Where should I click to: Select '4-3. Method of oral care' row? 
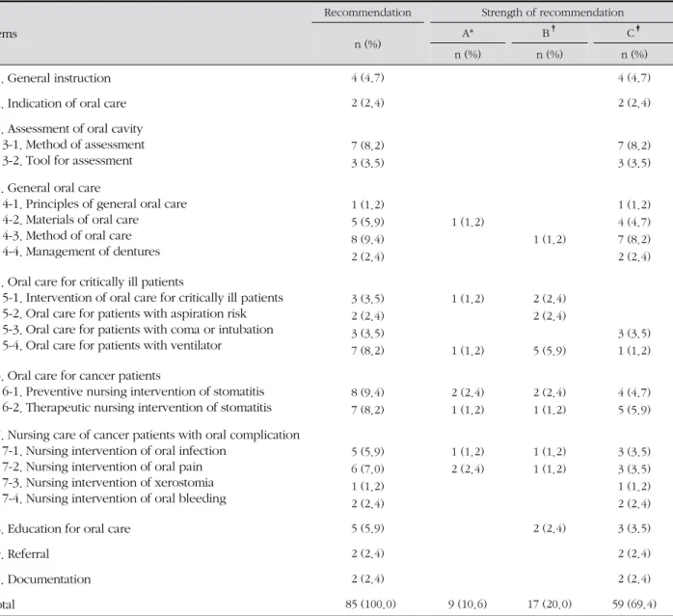pyautogui.click(x=67, y=235)
